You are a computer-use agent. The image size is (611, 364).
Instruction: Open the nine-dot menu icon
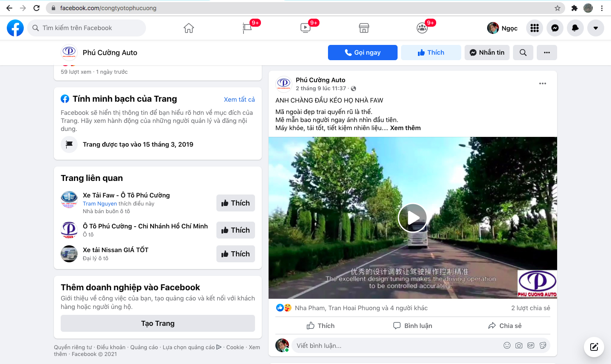point(535,28)
